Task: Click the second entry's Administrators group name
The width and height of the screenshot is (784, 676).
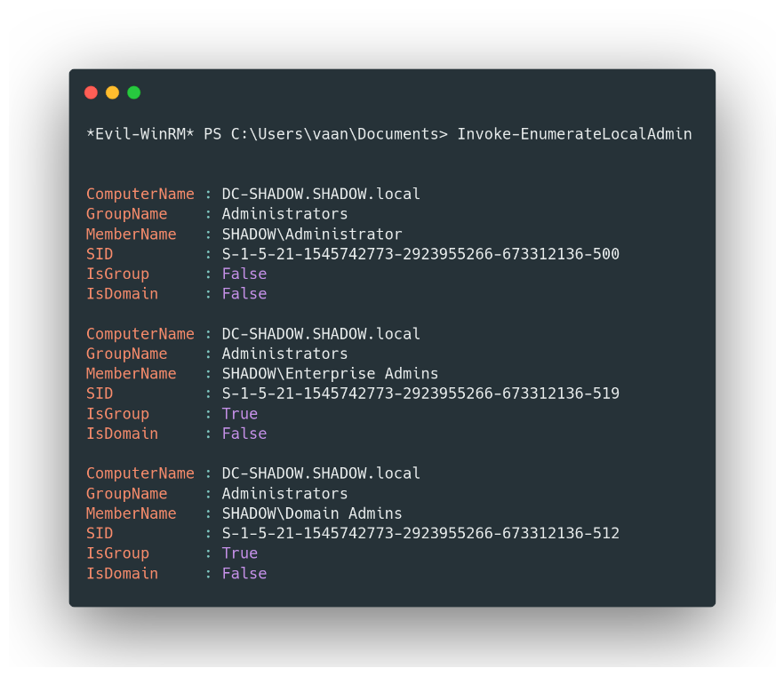Action: (x=284, y=354)
